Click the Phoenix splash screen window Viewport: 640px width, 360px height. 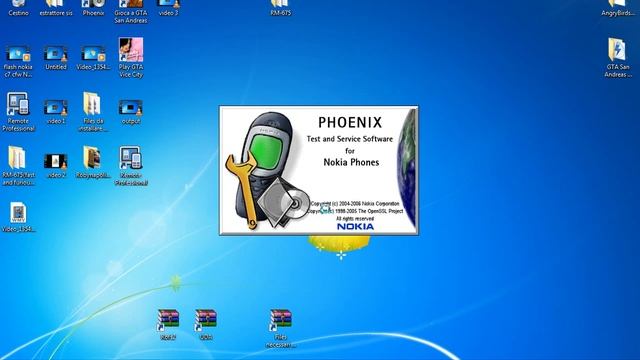[319, 170]
